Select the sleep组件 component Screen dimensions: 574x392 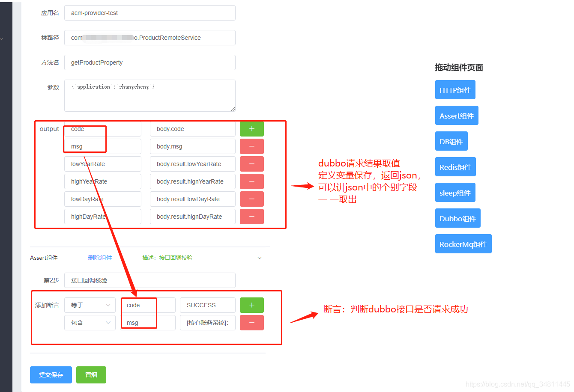455,193
